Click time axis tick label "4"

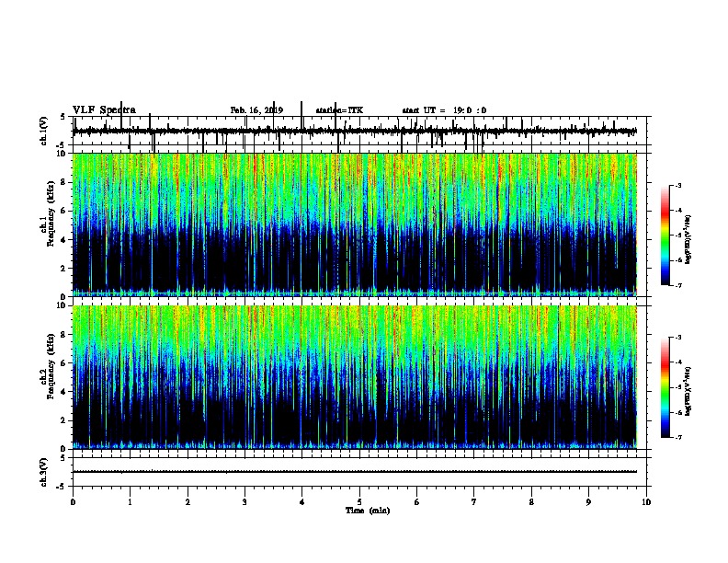[302, 502]
